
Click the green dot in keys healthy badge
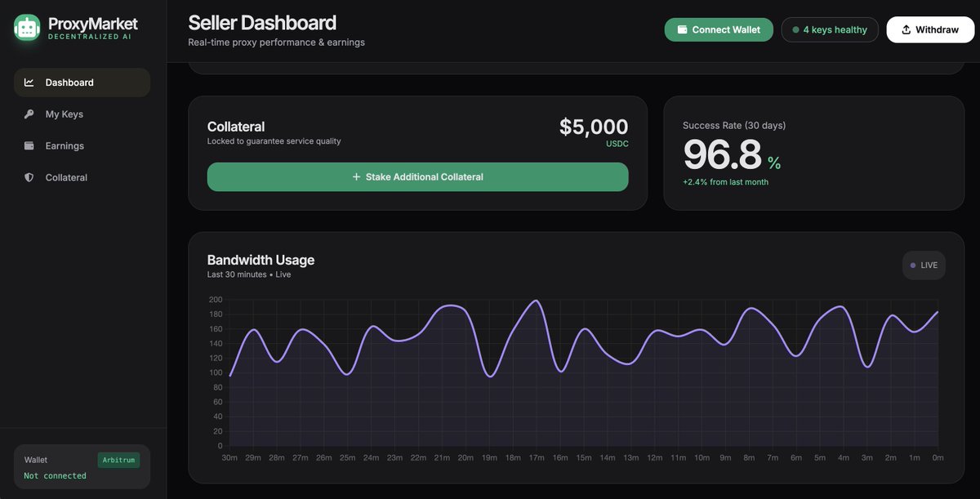tap(795, 30)
